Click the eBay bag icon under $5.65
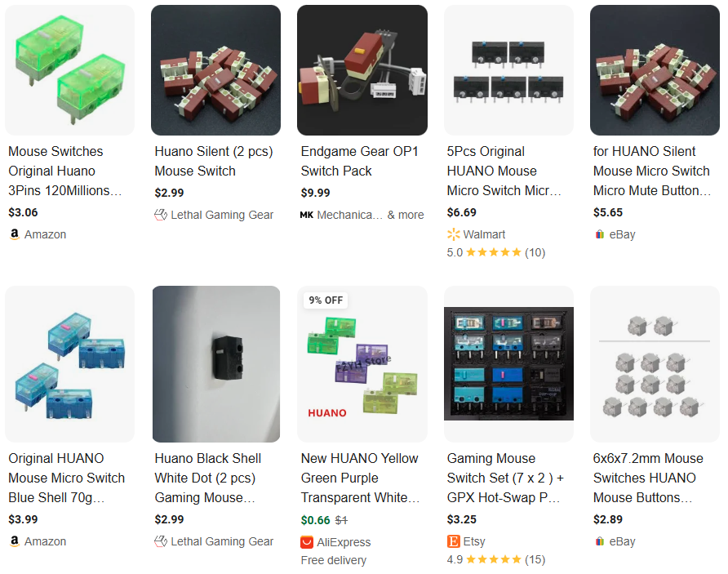 pyautogui.click(x=599, y=234)
